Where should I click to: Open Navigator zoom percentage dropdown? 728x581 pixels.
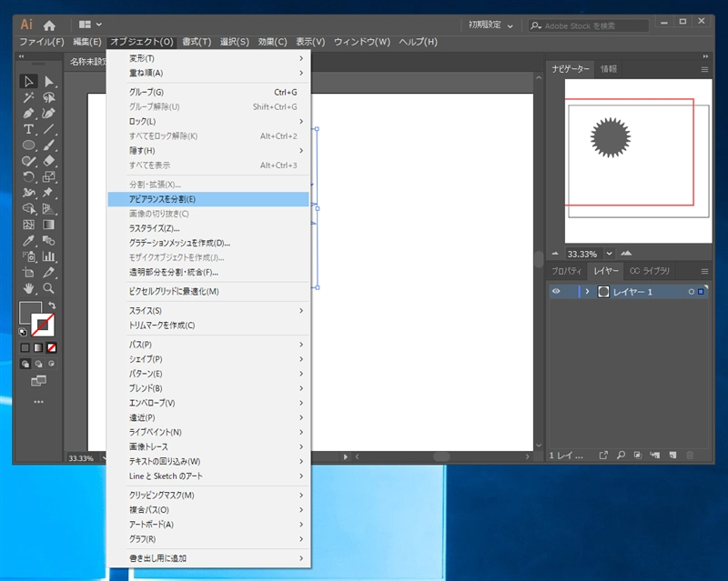(x=609, y=254)
